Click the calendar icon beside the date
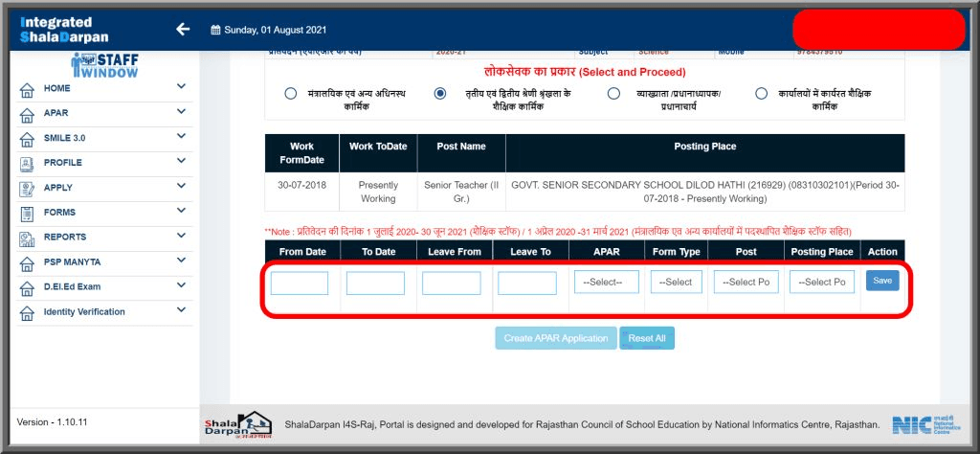The width and height of the screenshot is (980, 454). coord(215,30)
